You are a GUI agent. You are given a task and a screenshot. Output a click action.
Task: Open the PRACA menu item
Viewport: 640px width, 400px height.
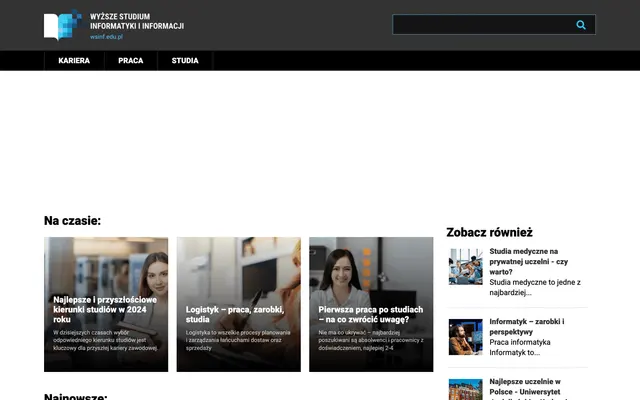(x=131, y=60)
